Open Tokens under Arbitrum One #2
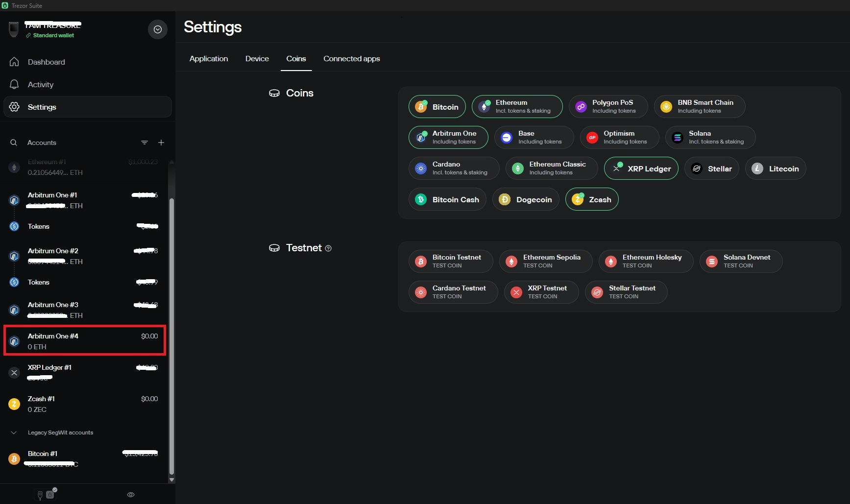Screen dimensions: 850x504 (85, 282)
